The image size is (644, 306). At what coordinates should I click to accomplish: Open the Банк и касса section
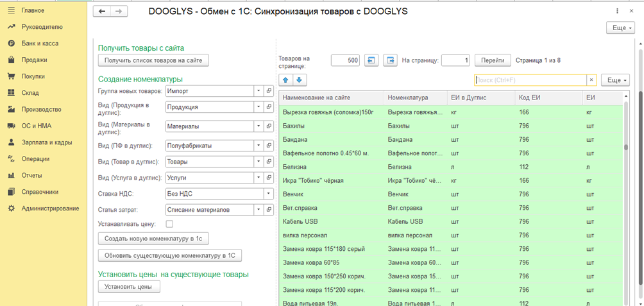coord(40,43)
